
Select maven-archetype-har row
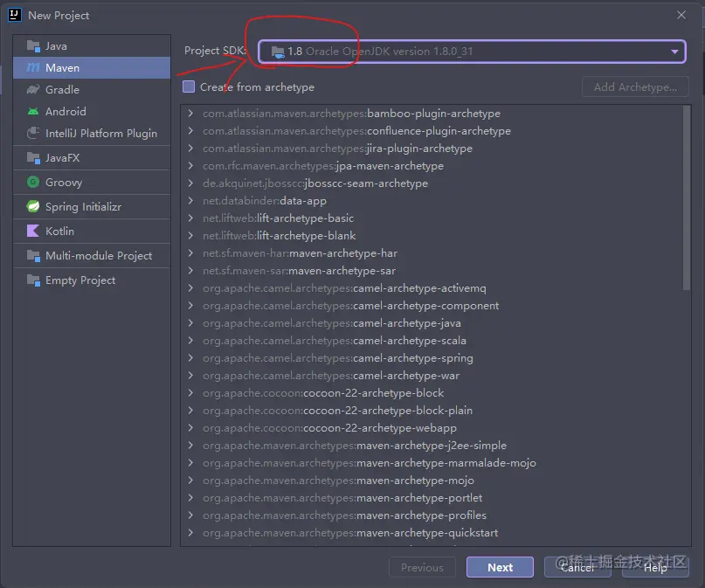tap(432, 253)
